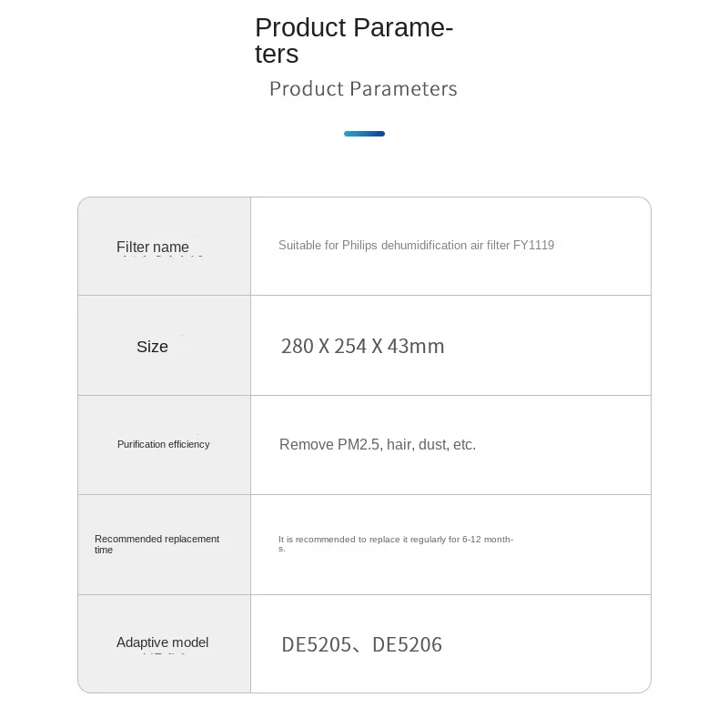
Task: Click the Philips dehumidification air filter description
Action: pyautogui.click(x=416, y=246)
